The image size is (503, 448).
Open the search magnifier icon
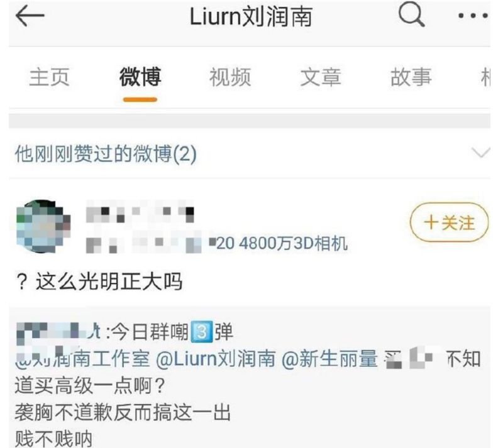[412, 14]
